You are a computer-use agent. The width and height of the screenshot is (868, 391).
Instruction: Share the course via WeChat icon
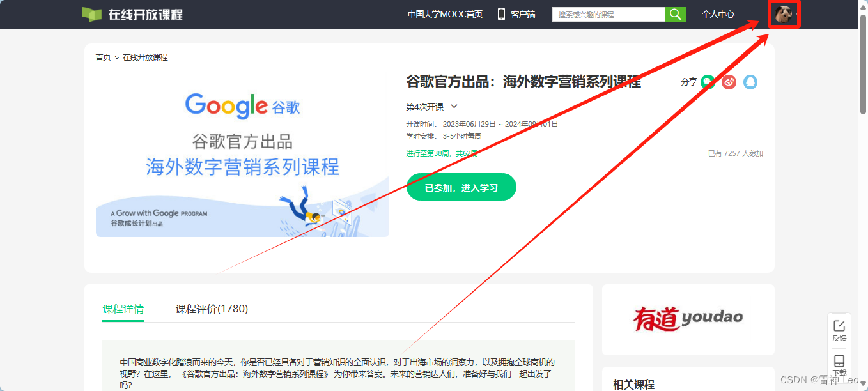pyautogui.click(x=708, y=82)
